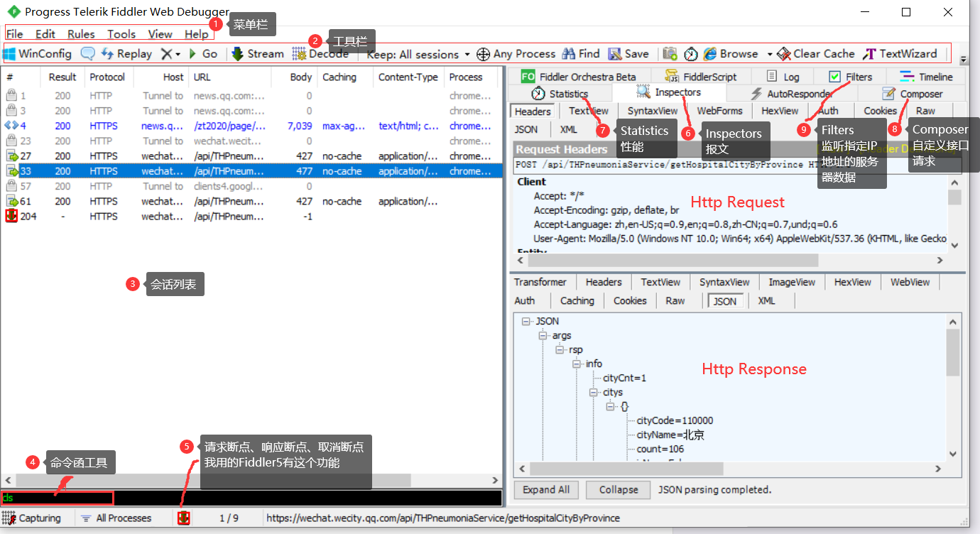
Task: Toggle Stream mode in toolbar
Action: 258,54
